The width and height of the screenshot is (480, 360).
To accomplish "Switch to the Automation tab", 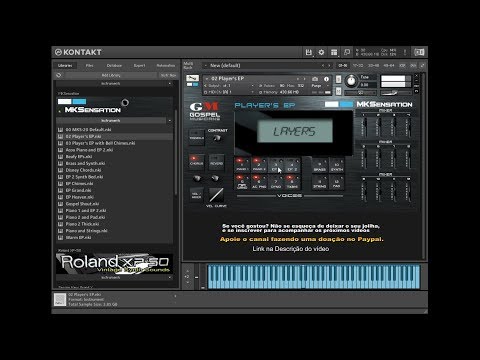I will pos(166,66).
